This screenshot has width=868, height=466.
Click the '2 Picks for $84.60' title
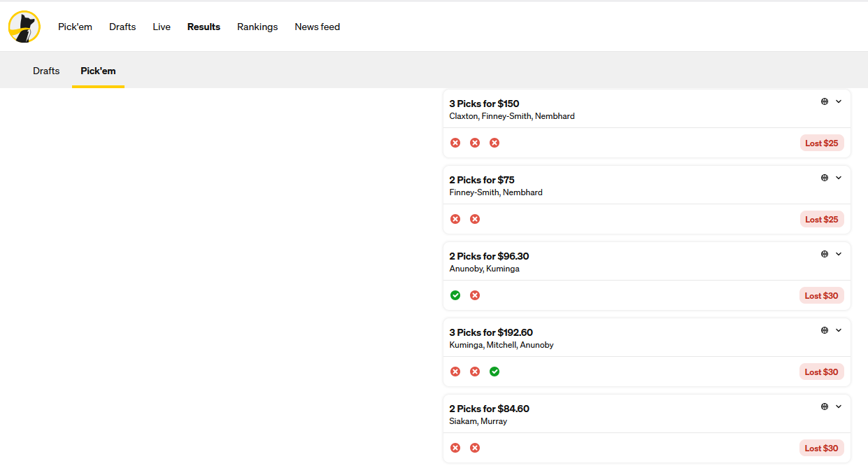(x=490, y=409)
